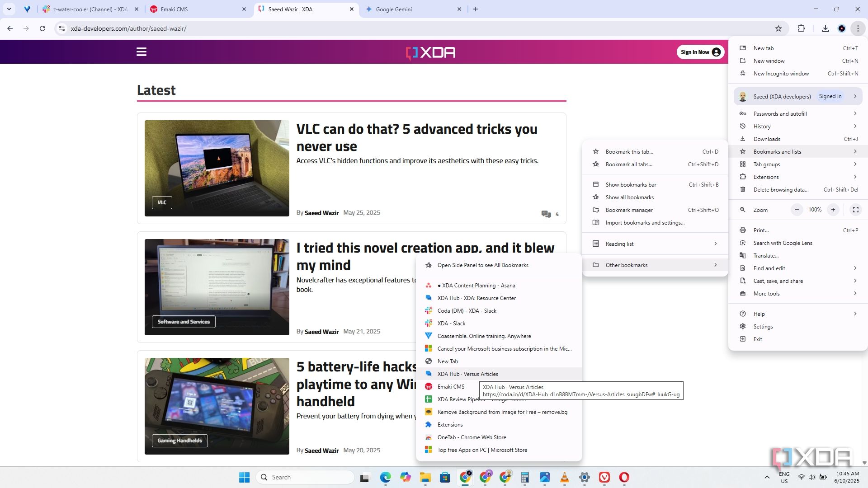
Task: Toggle Show bookmarks bar
Action: [x=631, y=184]
